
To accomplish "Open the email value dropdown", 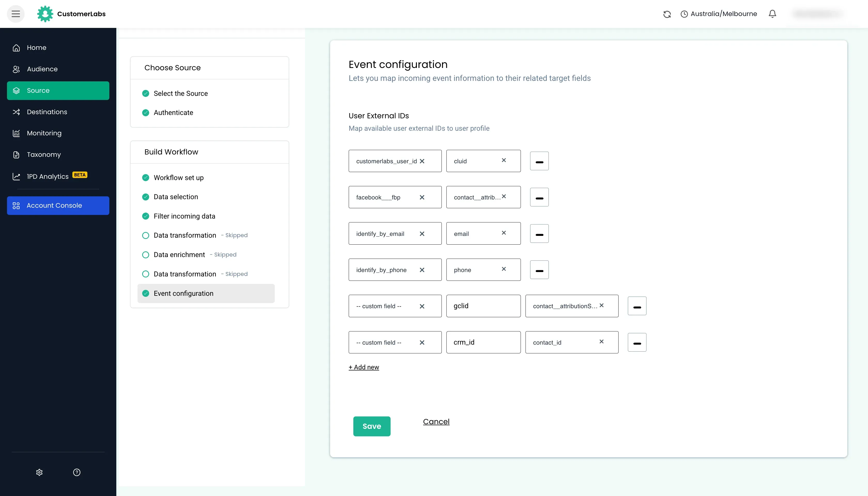I will pos(483,233).
